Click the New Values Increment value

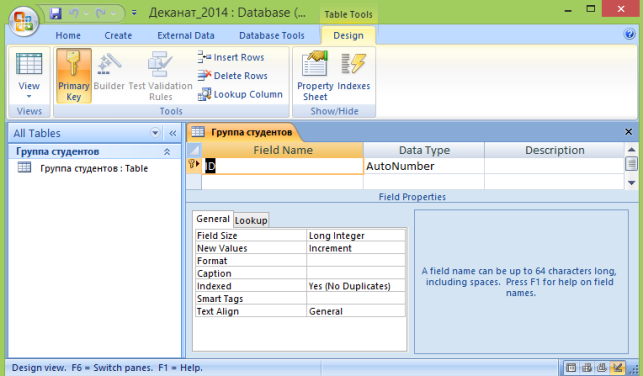tap(356, 248)
